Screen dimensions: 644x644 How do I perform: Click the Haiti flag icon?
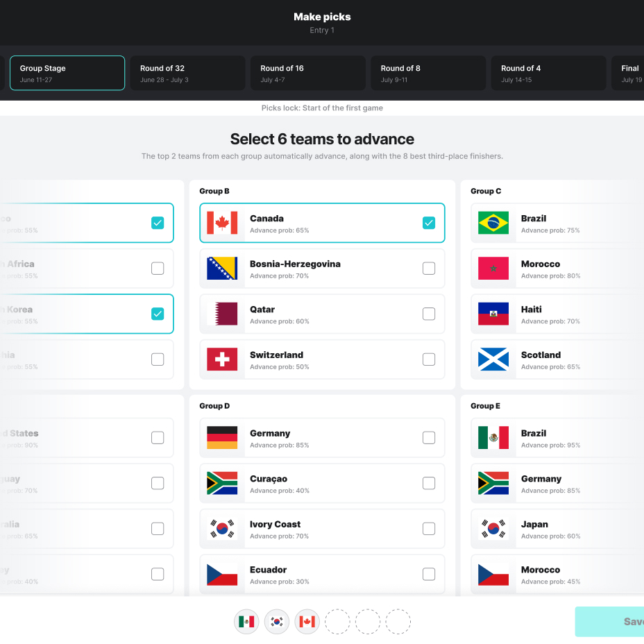tap(493, 314)
